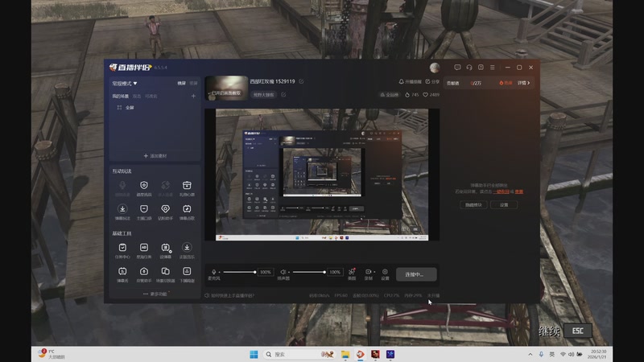The height and width of the screenshot is (362, 644).
Task: Add a new scene with plus icon
Action: click(193, 96)
